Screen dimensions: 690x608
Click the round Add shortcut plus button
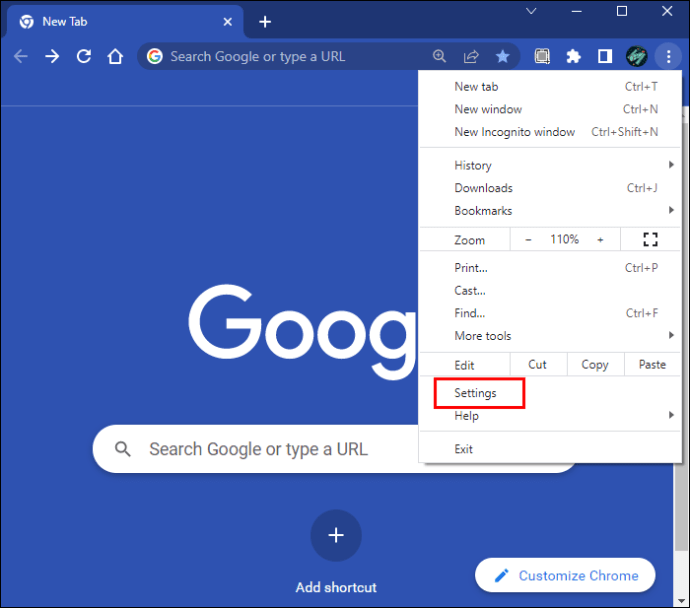(x=336, y=535)
